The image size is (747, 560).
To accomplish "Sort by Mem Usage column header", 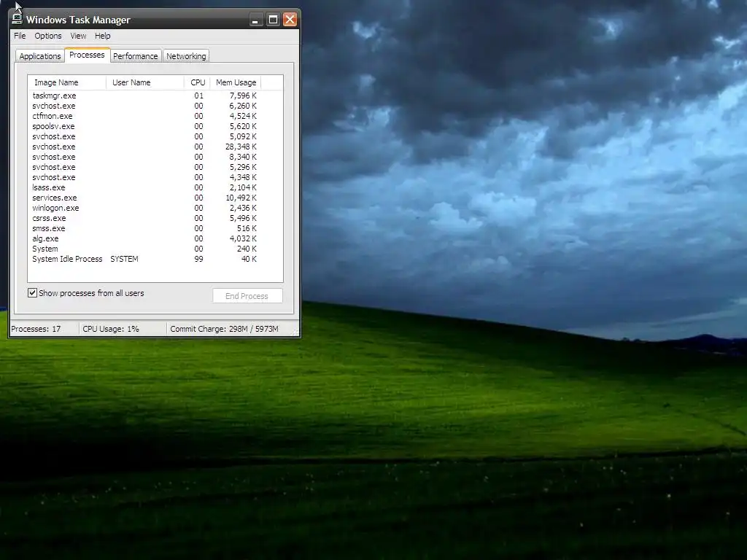I will pyautogui.click(x=236, y=82).
